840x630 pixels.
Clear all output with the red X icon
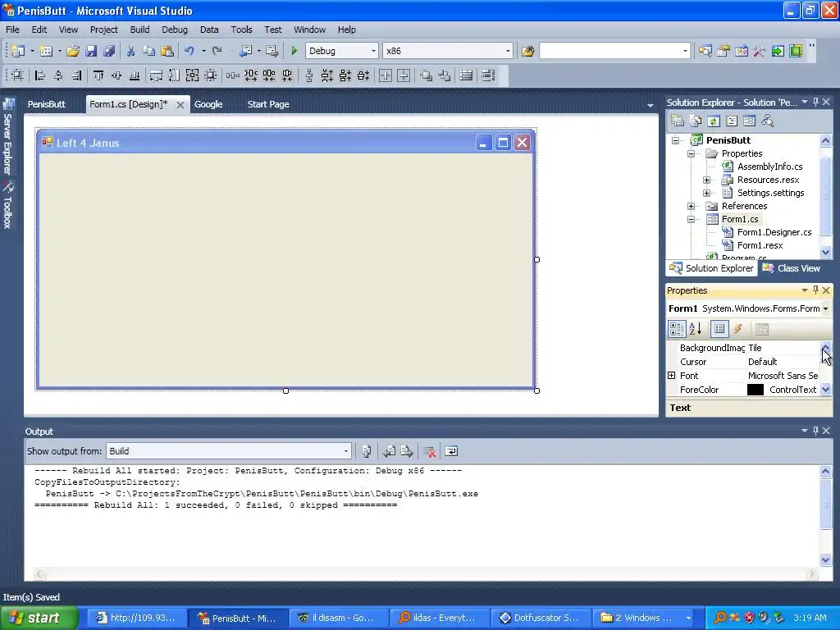click(x=429, y=452)
